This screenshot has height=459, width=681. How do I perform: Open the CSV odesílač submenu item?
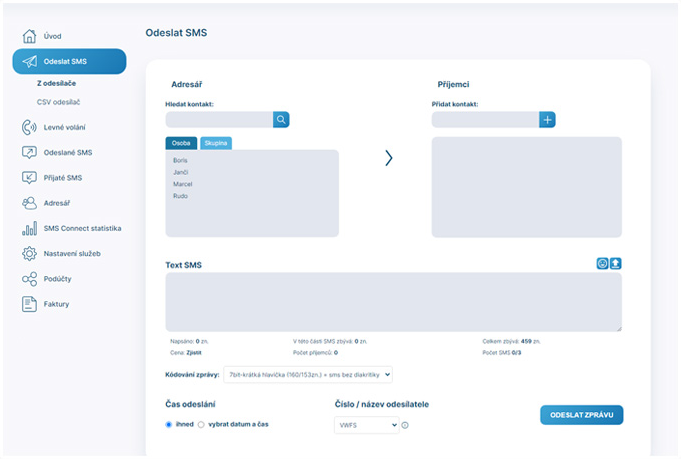tap(58, 102)
